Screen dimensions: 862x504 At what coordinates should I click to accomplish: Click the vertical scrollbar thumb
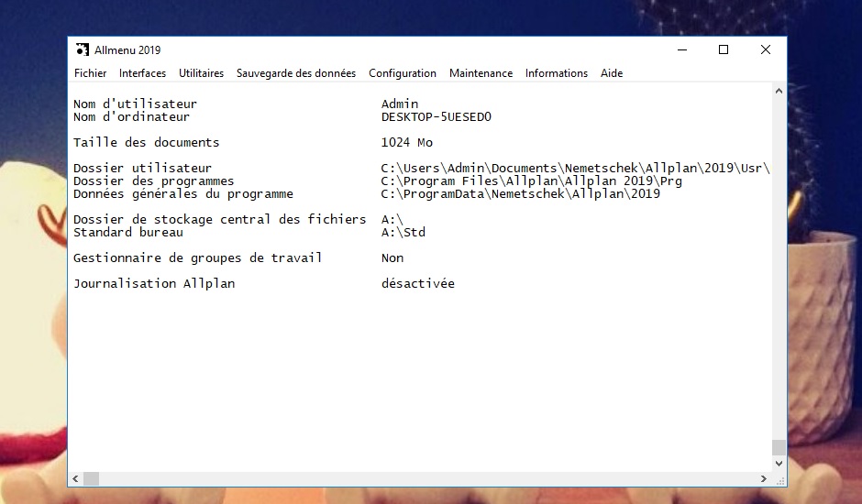(x=779, y=447)
